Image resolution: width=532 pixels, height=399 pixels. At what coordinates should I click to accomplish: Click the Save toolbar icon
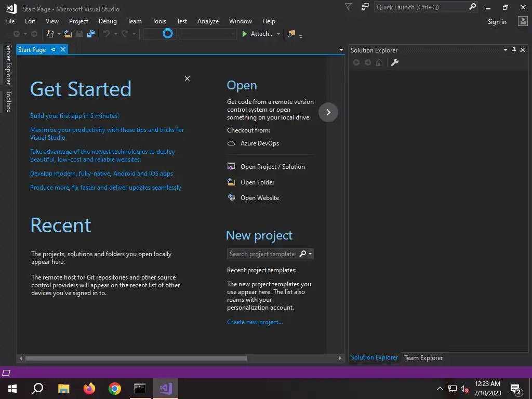[x=79, y=34]
